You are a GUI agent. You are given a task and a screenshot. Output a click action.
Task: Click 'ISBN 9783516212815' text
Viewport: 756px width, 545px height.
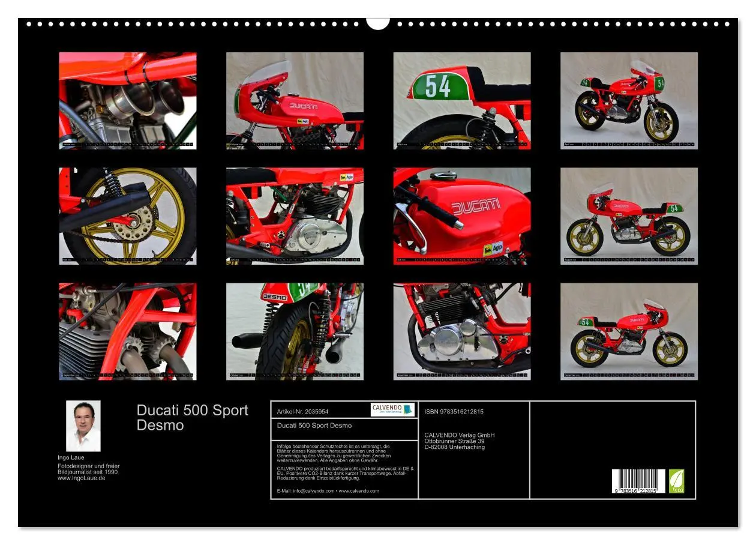(454, 412)
